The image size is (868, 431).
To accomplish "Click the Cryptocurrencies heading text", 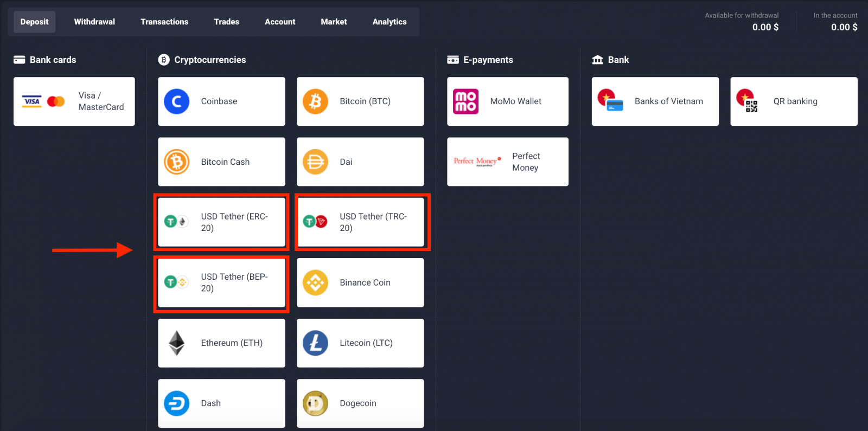I will (x=210, y=60).
